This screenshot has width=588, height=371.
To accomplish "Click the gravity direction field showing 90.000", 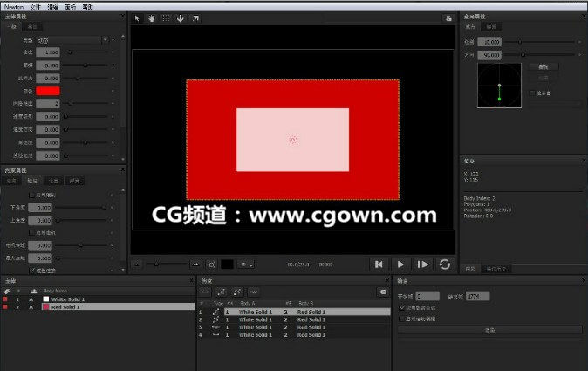I will click(x=489, y=55).
